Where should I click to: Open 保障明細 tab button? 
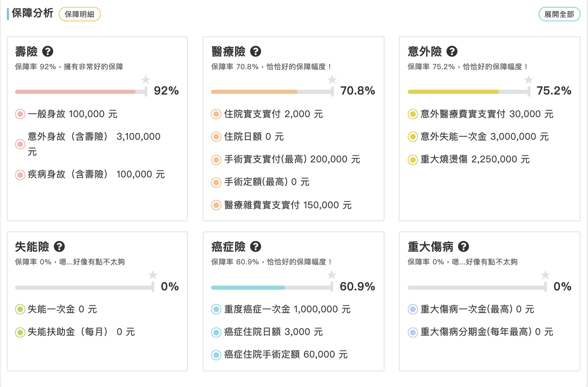point(79,14)
